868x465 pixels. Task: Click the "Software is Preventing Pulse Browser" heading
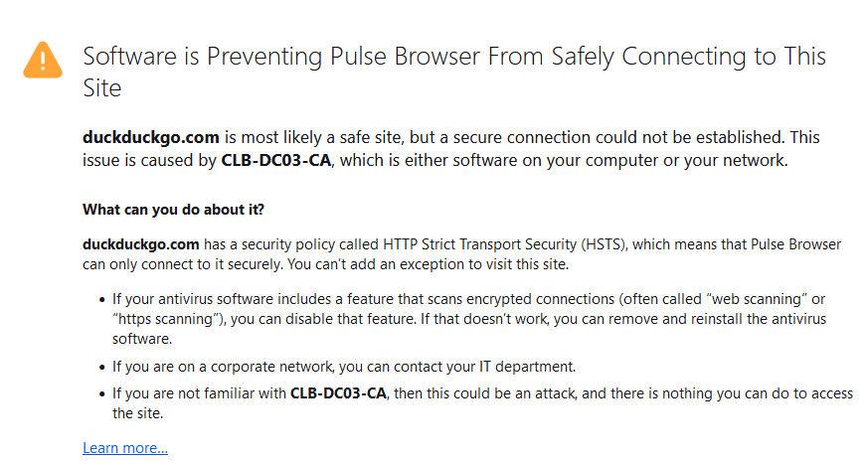454,72
